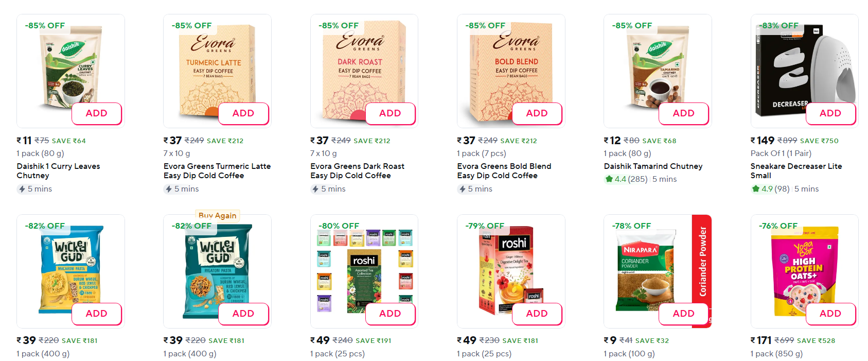Add Roshi Assorted Tea Collection to cart

[390, 314]
